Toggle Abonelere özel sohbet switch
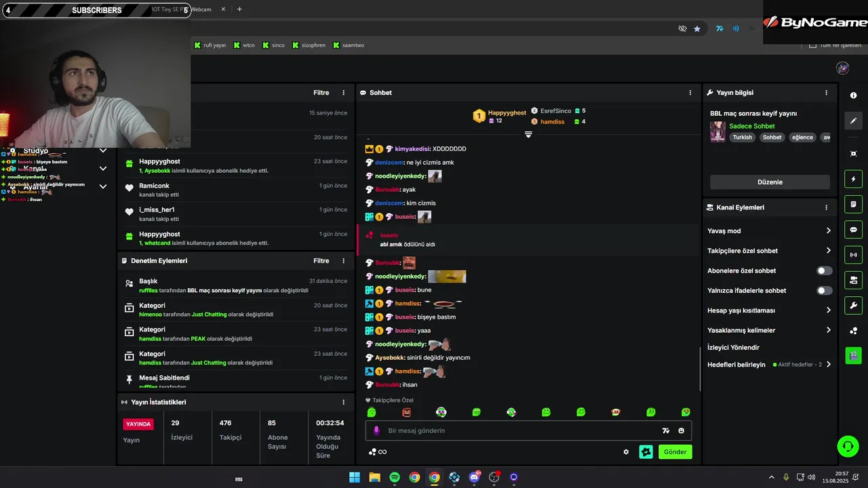The height and width of the screenshot is (488, 868). tap(824, 270)
